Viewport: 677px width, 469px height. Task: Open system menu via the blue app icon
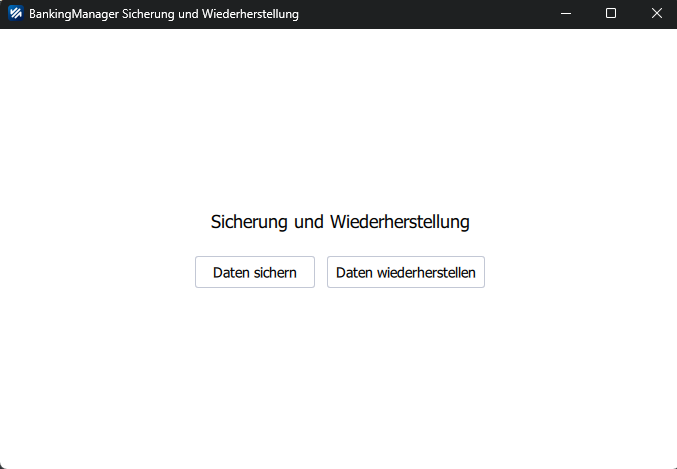(15, 14)
